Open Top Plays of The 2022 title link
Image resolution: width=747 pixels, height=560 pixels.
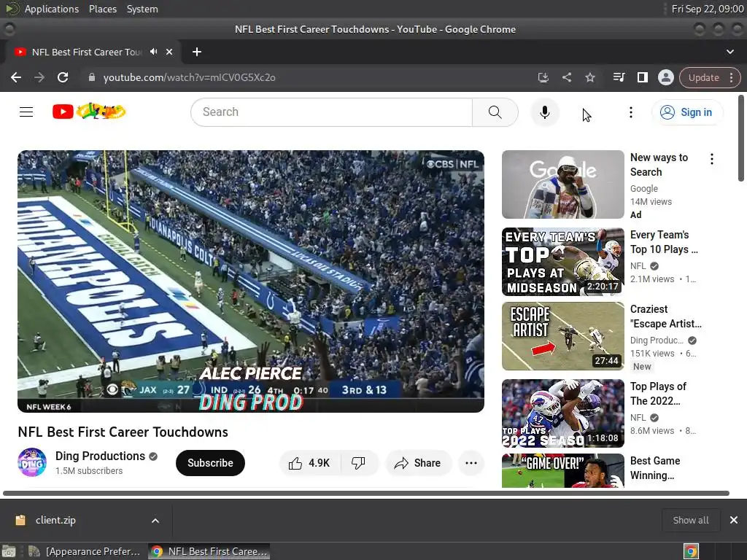658,394
